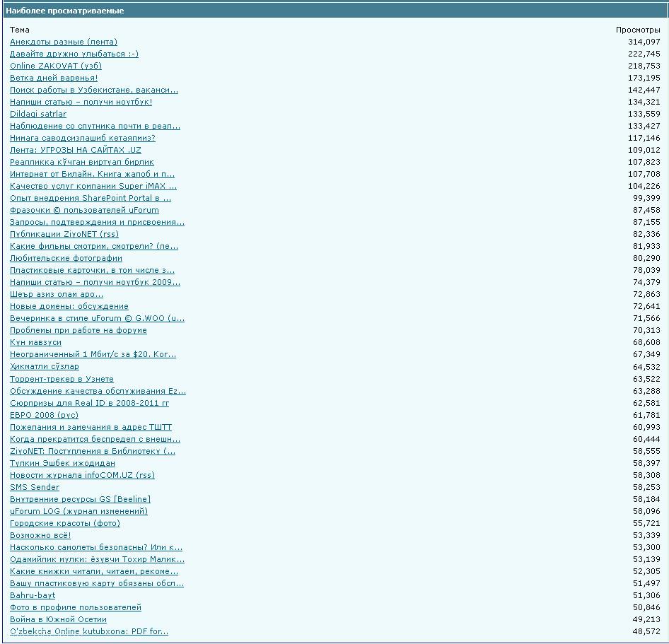Open 'Война в Южной Осетии' topic
The width and height of the screenshot is (669, 644).
(58, 619)
